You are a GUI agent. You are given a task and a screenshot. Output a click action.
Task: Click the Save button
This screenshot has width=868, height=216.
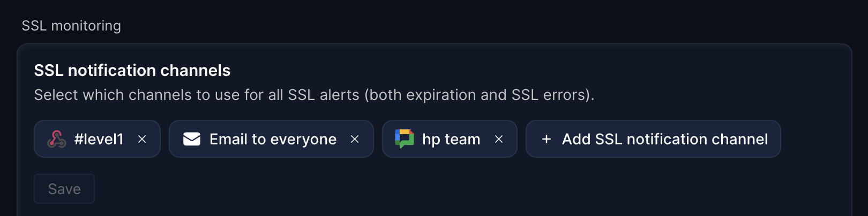(x=64, y=189)
